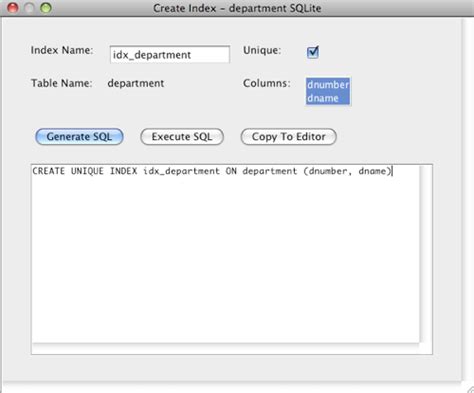Click Copy To Editor button
474x393 pixels.
click(x=288, y=137)
